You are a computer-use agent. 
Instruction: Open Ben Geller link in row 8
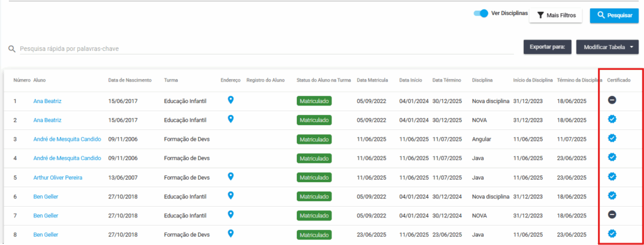point(45,235)
